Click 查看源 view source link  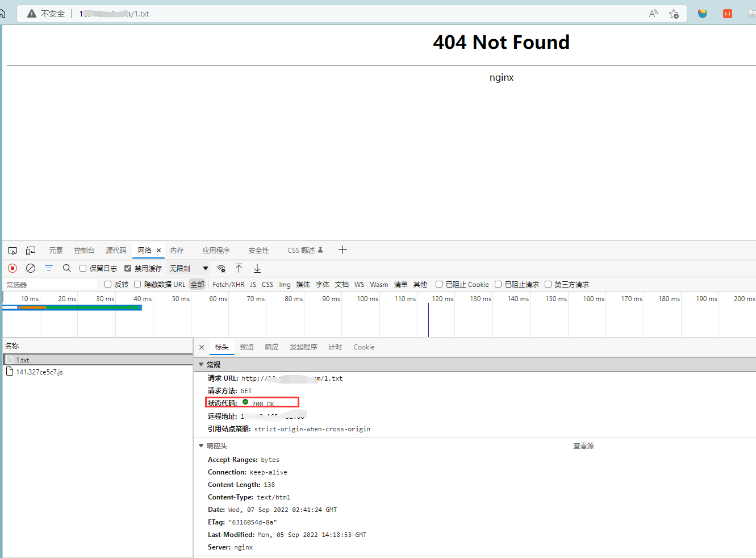pyautogui.click(x=583, y=446)
